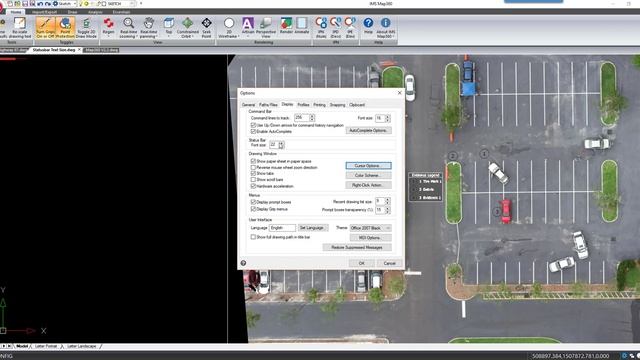Toggle Point Protection in the ribbon
Viewport: 640px width, 360px height.
point(65,27)
